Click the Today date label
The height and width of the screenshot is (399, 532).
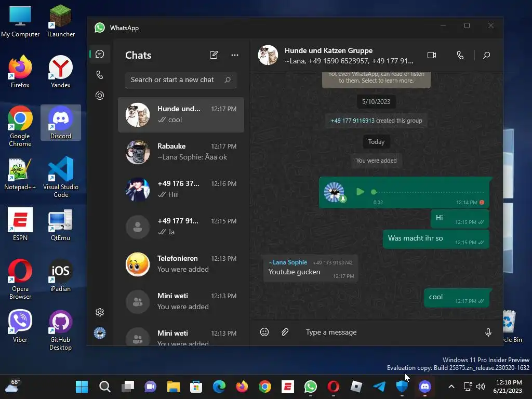coord(376,142)
